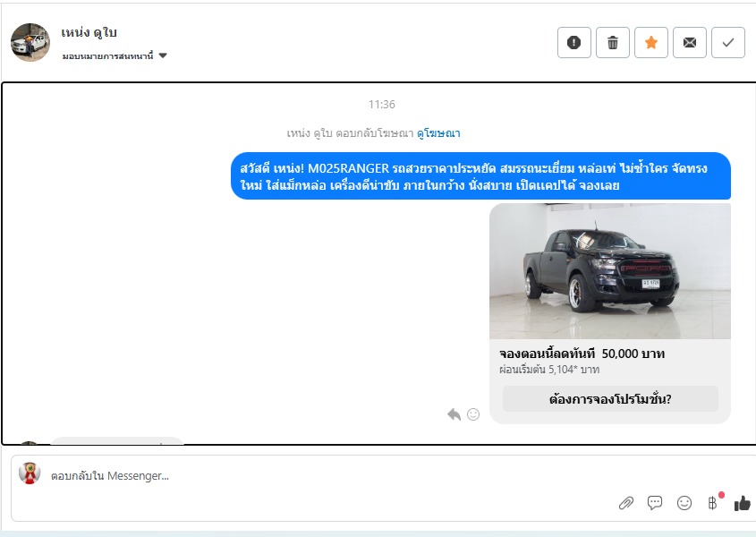
Task: Click the จองตอนนี้ลดทันที 50,000 บาท title
Action: (582, 354)
